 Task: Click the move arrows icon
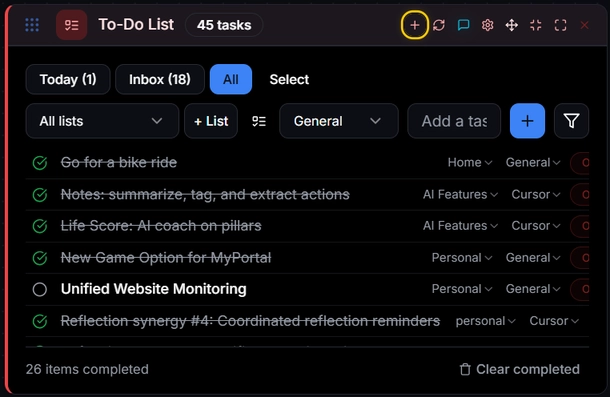click(512, 25)
